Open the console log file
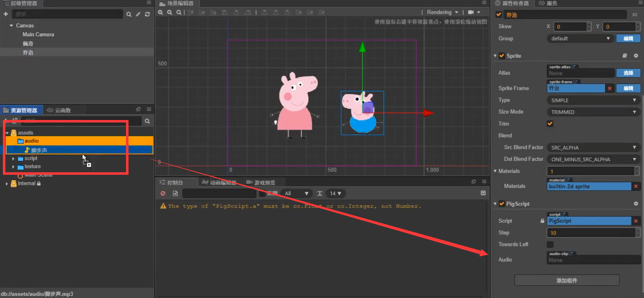 pyautogui.click(x=175, y=193)
